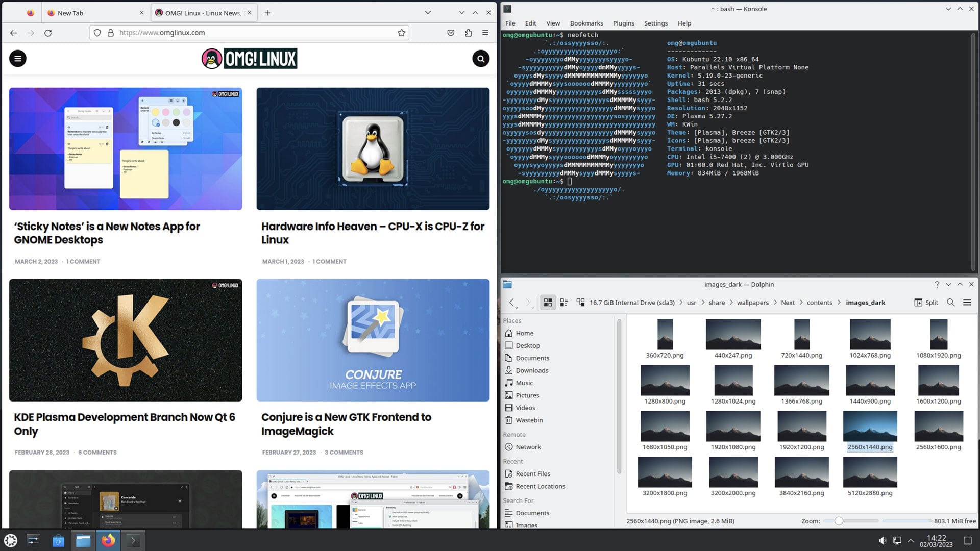This screenshot has height=551, width=980.
Task: Open the Firefox list all tabs dropdown
Action: click(428, 13)
